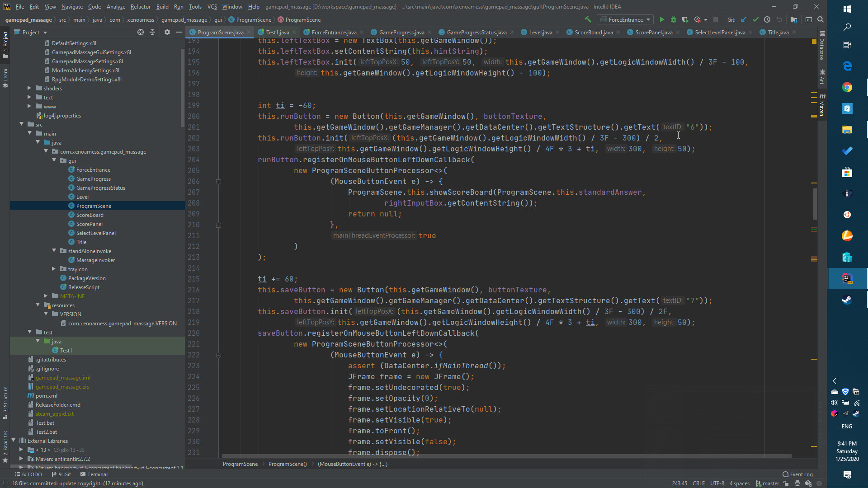Image resolution: width=868 pixels, height=488 pixels.
Task: Update project from Git (blue arrow icon)
Action: click(x=744, y=19)
